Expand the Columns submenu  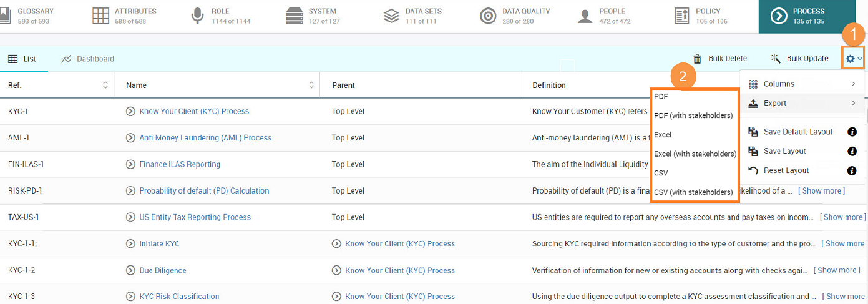[x=802, y=84]
